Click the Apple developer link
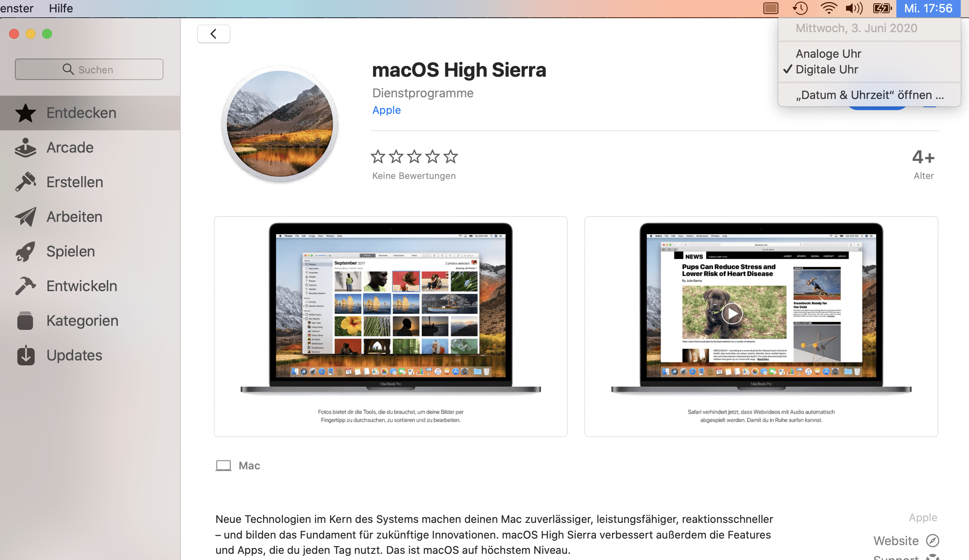Viewport: 969px width, 560px height. 387,110
